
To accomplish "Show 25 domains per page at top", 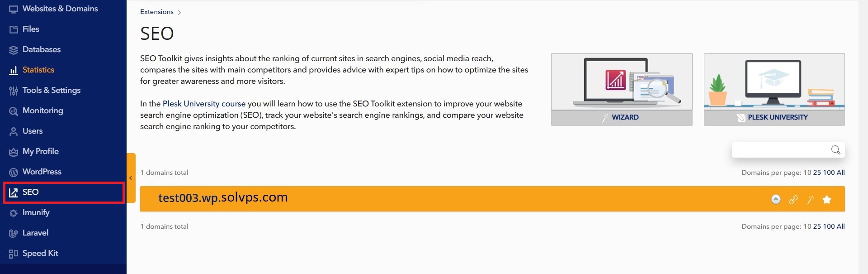I will click(817, 173).
